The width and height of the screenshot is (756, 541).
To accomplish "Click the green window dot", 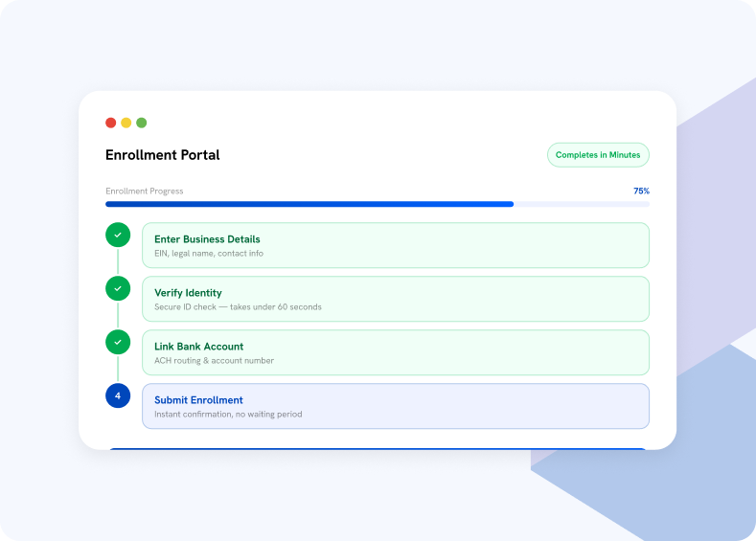I will pos(141,123).
